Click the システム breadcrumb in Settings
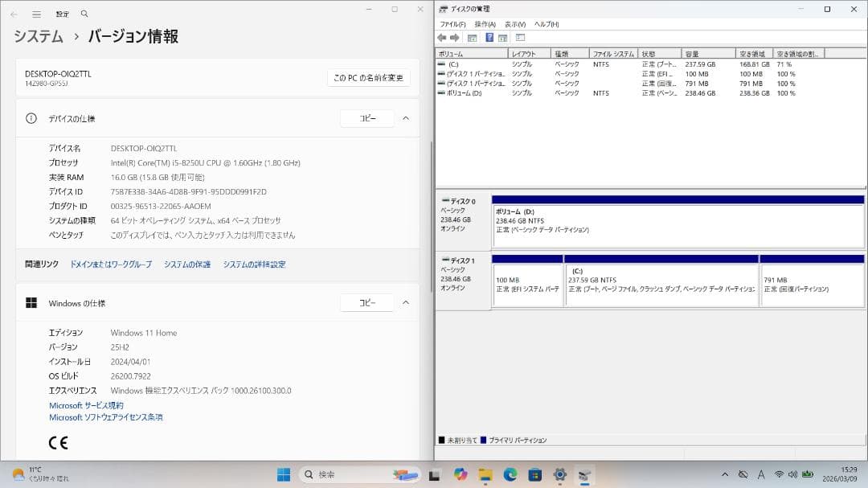The width and height of the screenshot is (868, 488). coord(39,36)
